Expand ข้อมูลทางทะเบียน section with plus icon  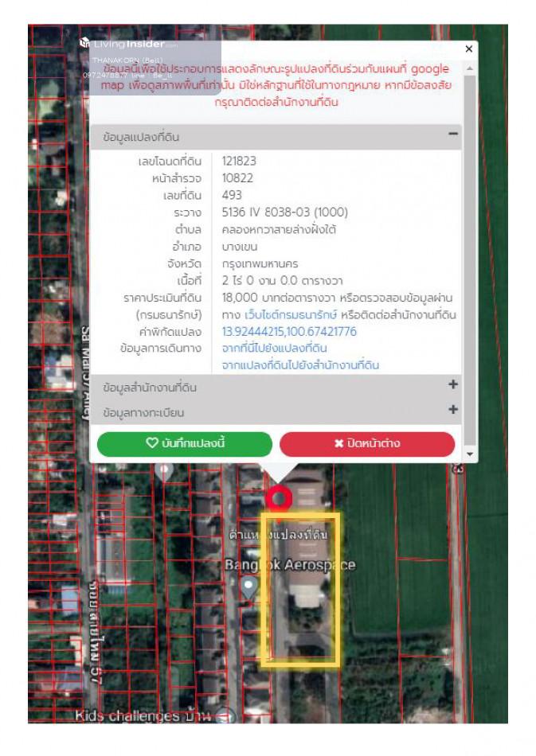pos(453,411)
